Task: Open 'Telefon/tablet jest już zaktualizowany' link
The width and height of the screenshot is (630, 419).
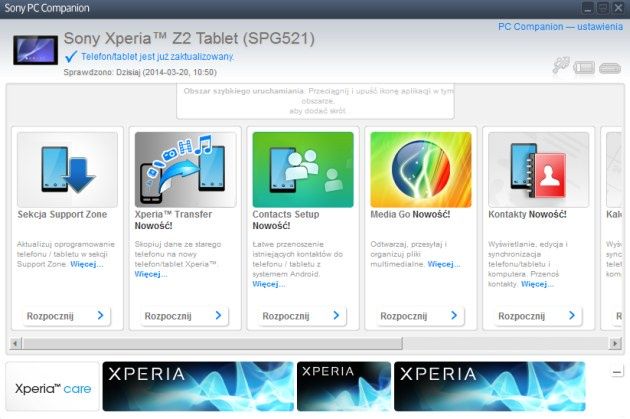Action: [157, 57]
